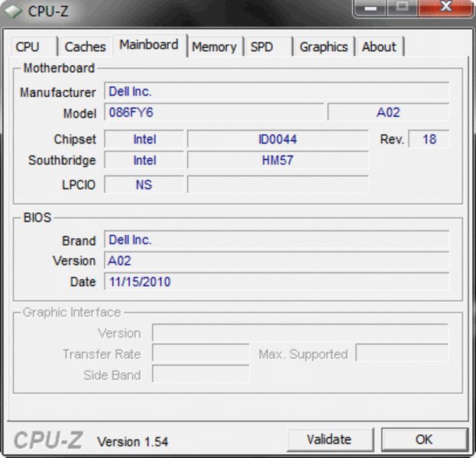The height and width of the screenshot is (458, 476).
Task: Click the Manufacturer field showing Dell Inc.
Action: pos(277,91)
